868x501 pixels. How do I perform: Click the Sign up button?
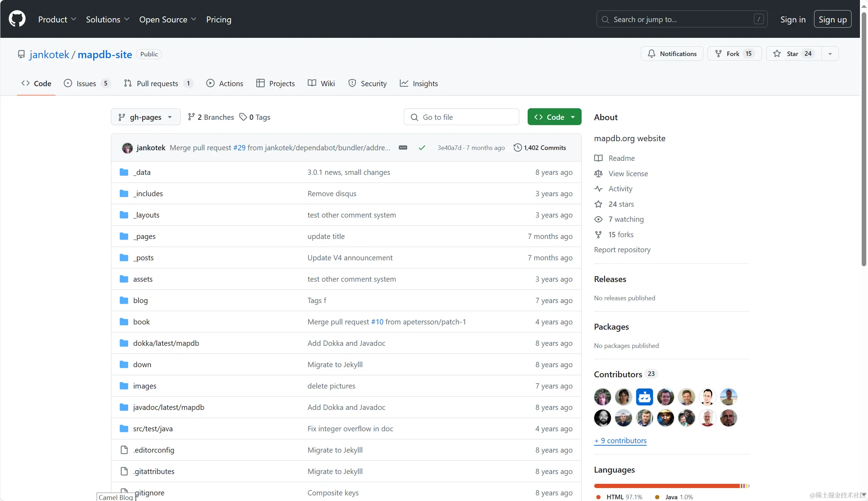(833, 19)
